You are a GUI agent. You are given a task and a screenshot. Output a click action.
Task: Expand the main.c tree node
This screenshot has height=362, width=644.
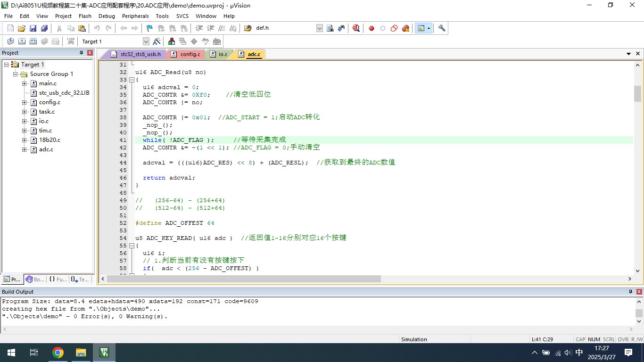[25, 83]
